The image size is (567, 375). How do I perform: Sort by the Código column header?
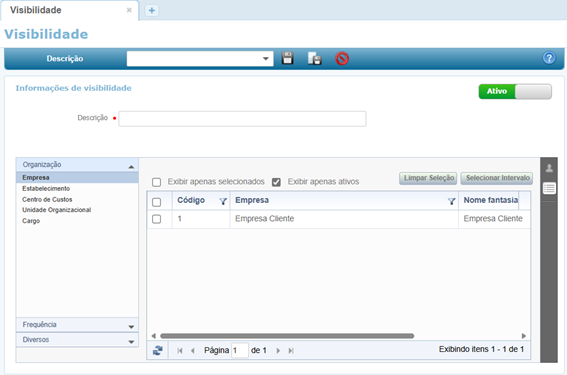tap(191, 200)
